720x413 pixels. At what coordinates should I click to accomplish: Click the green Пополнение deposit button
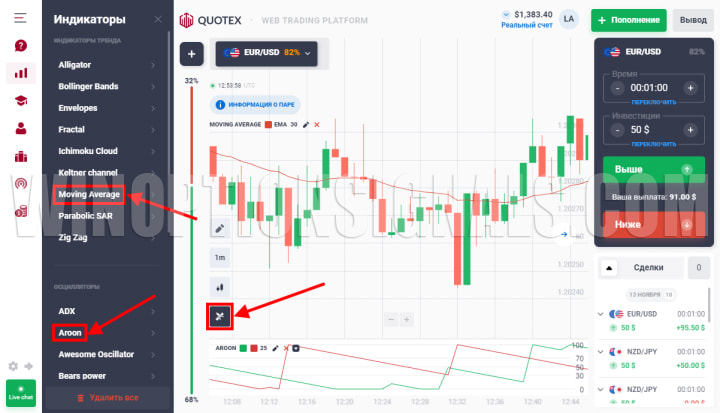pyautogui.click(x=629, y=20)
